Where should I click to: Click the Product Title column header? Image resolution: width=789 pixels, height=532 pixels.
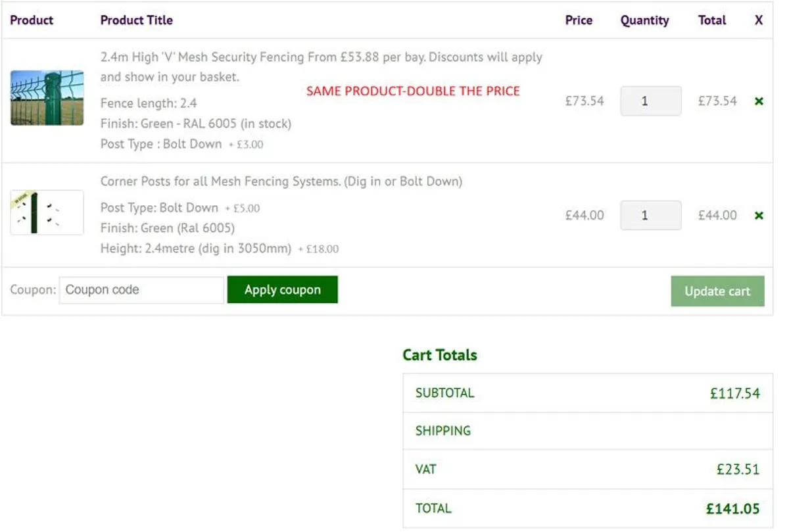[x=136, y=20]
